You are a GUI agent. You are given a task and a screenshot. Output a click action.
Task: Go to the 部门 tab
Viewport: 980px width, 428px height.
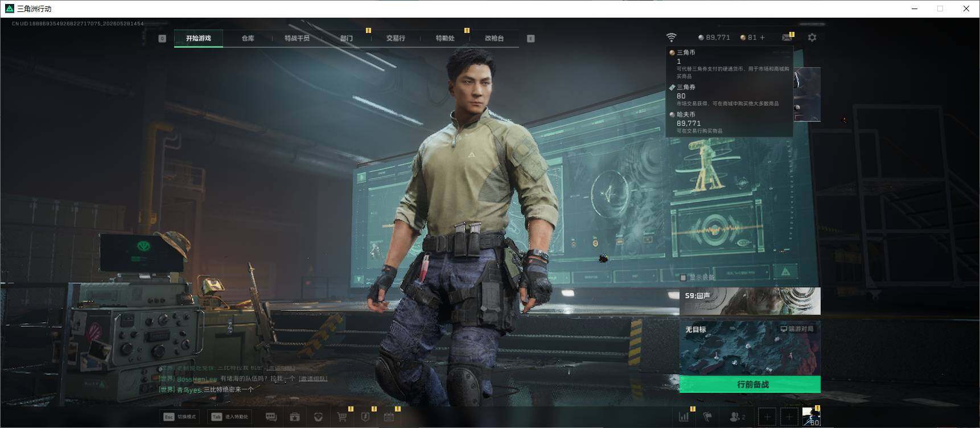(x=347, y=38)
